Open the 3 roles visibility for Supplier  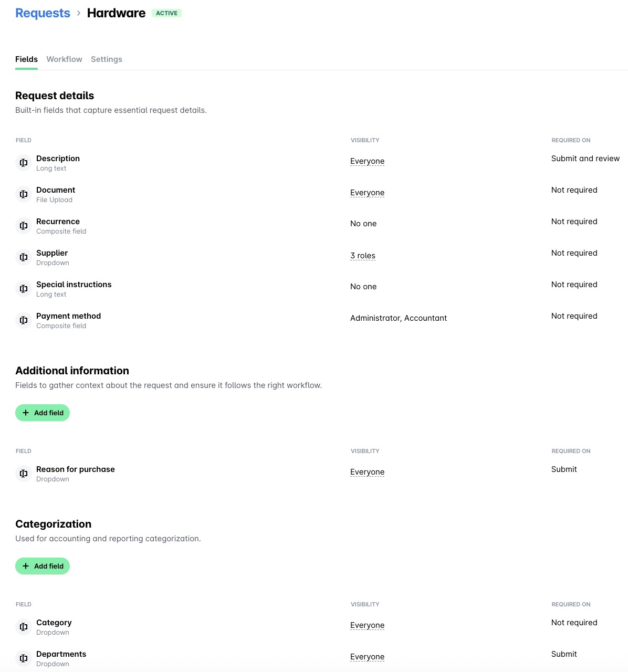click(363, 256)
